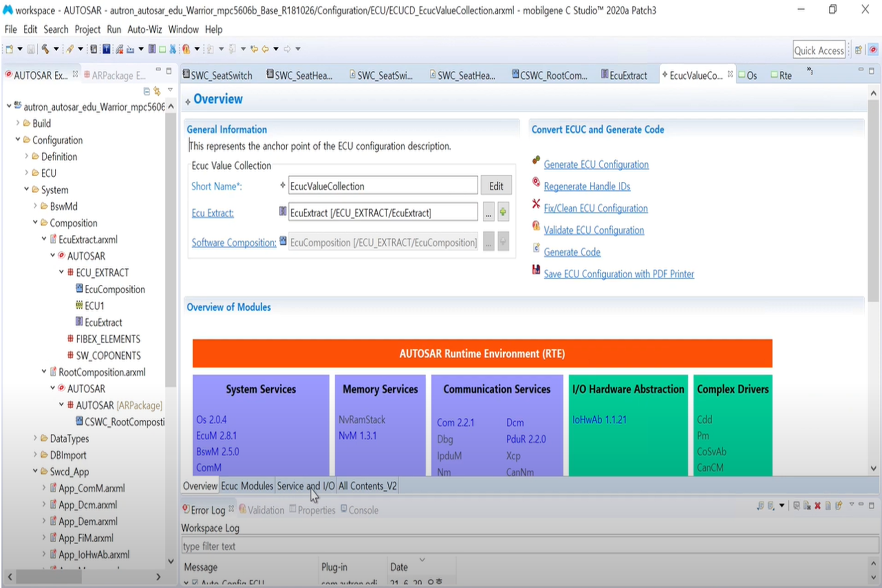Image resolution: width=882 pixels, height=588 pixels.
Task: Click the Validate ECU Configuration link
Action: click(594, 230)
